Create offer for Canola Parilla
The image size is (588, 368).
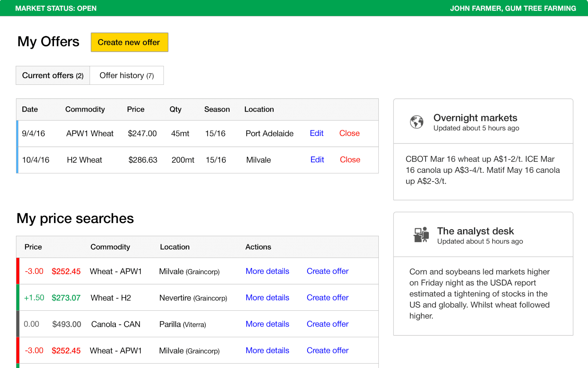pyautogui.click(x=328, y=324)
